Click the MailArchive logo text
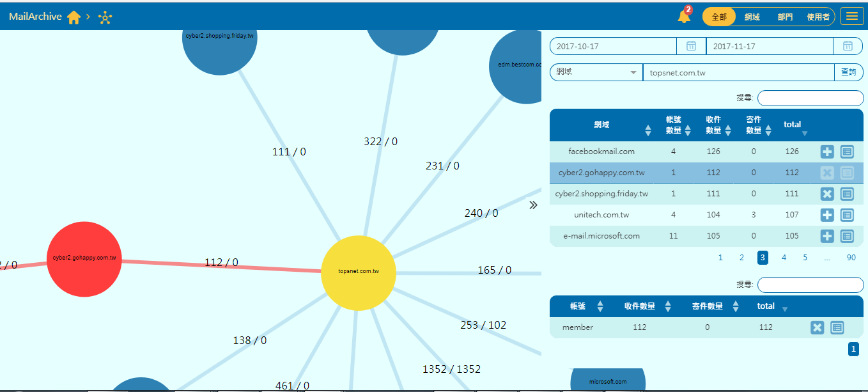 (35, 17)
